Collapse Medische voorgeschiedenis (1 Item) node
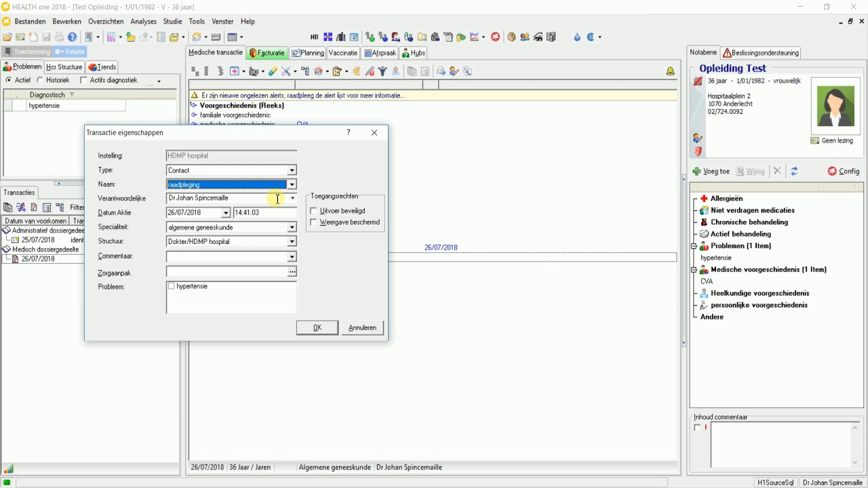Viewport: 868px width, 488px height. 694,270
